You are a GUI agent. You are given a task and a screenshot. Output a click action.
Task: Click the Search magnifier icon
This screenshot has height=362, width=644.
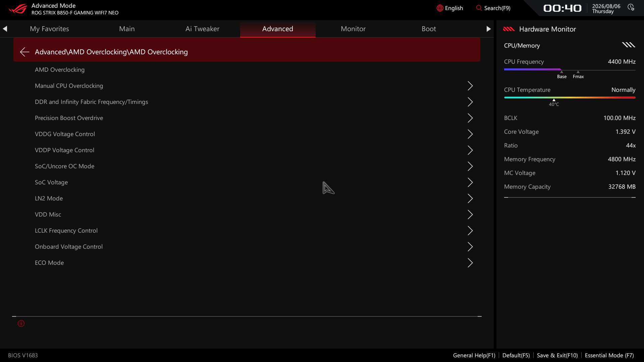(x=479, y=8)
